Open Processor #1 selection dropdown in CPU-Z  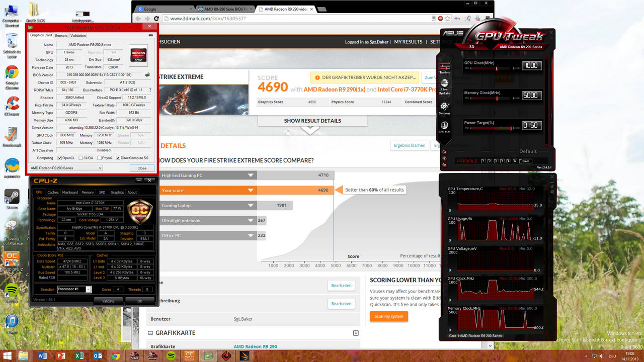(x=74, y=289)
